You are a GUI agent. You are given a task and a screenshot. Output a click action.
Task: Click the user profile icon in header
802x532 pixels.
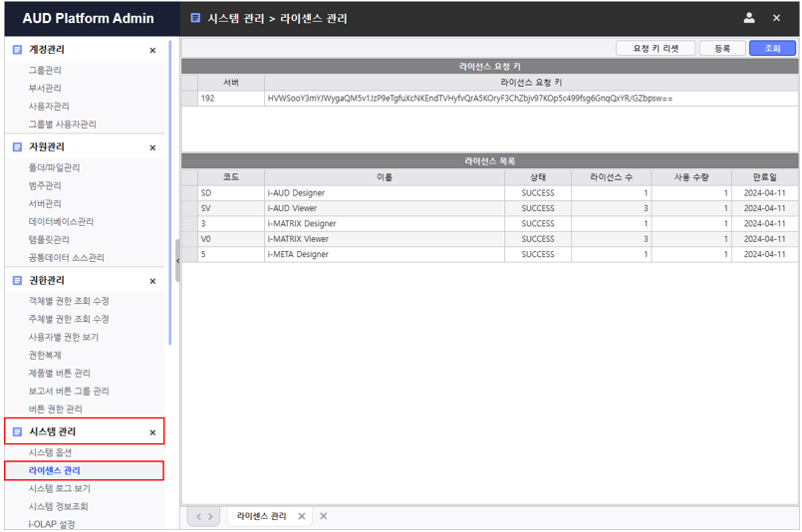[x=749, y=18]
